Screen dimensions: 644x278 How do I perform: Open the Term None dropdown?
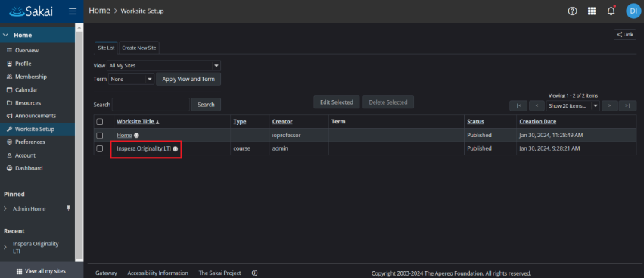click(131, 79)
